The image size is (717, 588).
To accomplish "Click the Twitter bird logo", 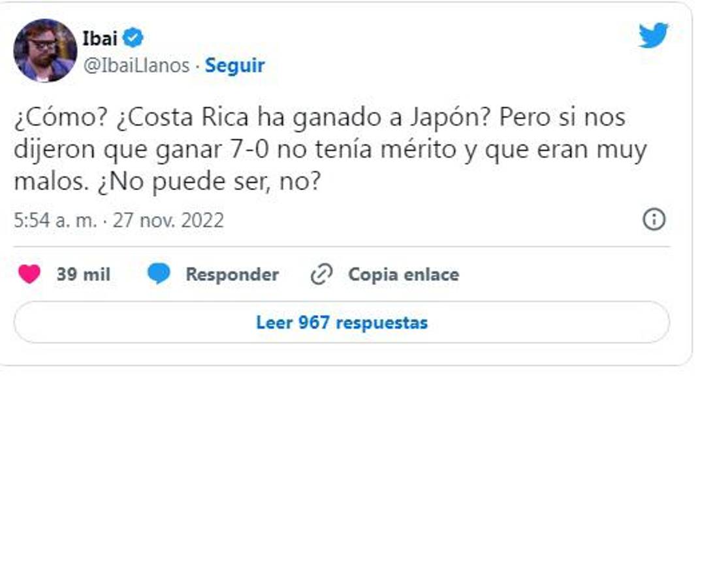I will click(x=653, y=35).
